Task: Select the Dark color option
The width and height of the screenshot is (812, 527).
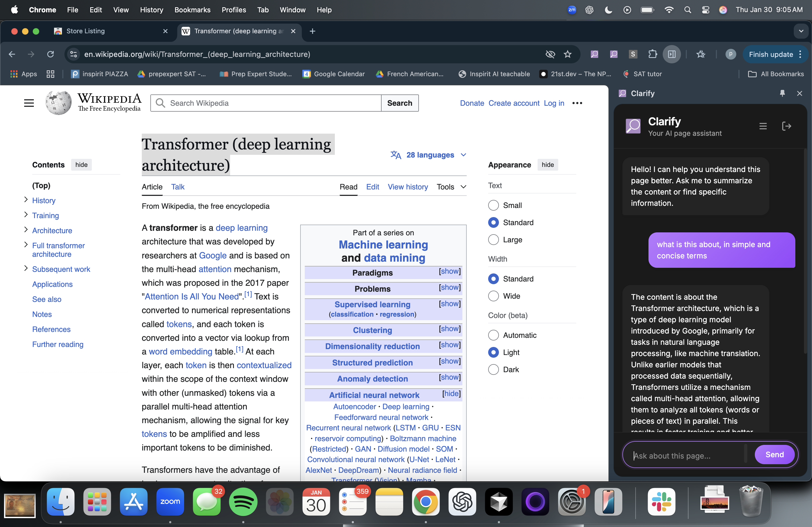Action: [493, 369]
